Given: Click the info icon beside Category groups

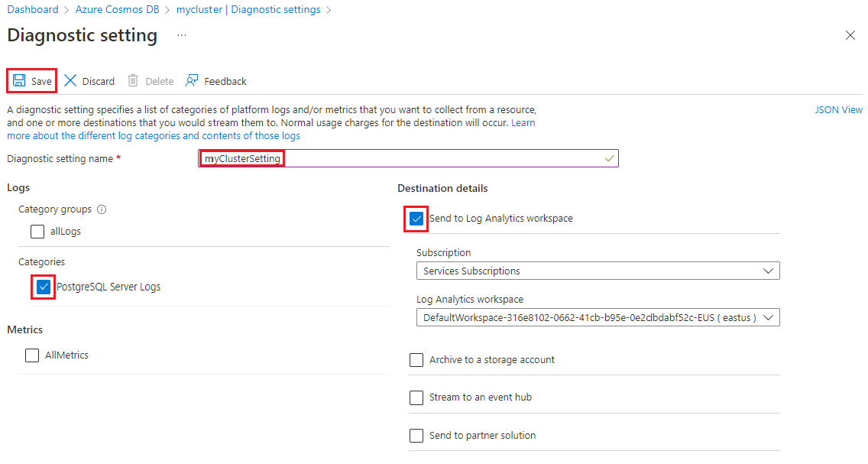Looking at the screenshot, I should 102,209.
